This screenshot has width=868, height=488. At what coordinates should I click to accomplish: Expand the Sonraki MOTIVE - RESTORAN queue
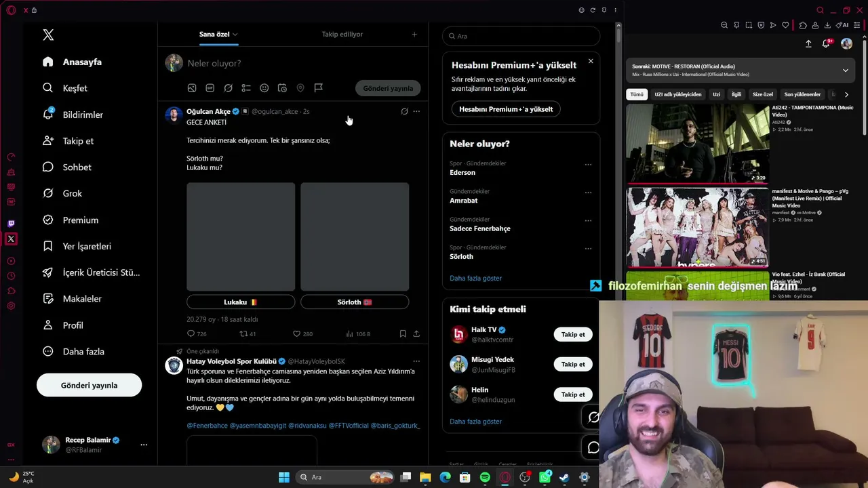(845, 70)
